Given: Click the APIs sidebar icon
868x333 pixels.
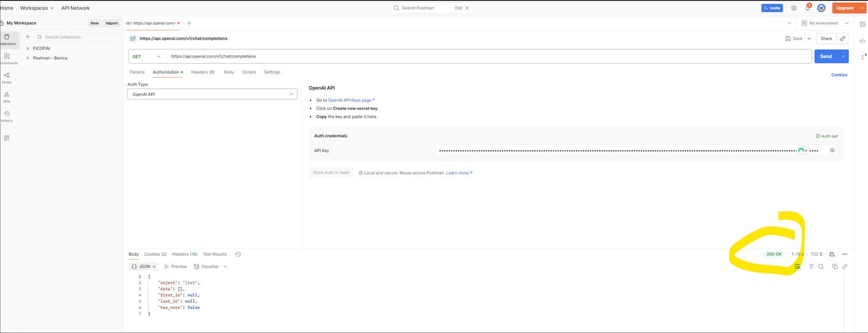Looking at the screenshot, I should [x=6, y=94].
